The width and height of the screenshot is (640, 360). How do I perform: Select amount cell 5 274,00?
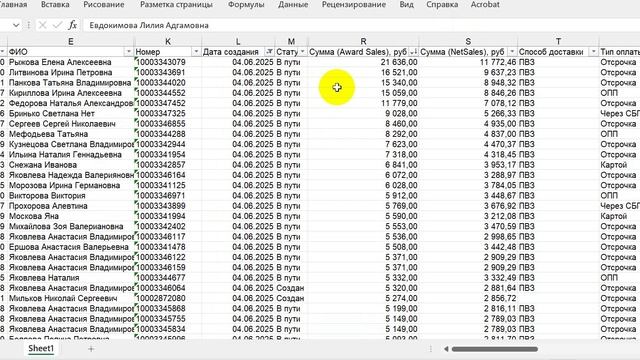(363, 298)
